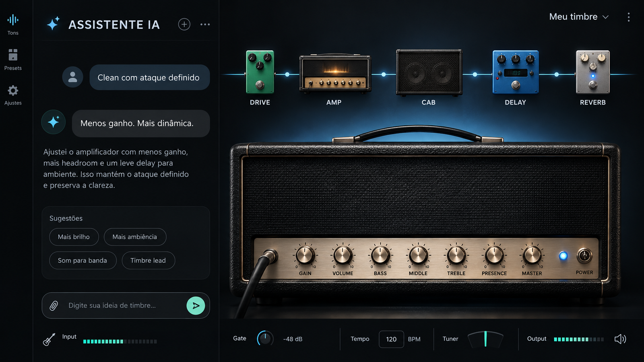The image size is (644, 362).
Task: Open the Presets sidebar section
Action: 13,60
